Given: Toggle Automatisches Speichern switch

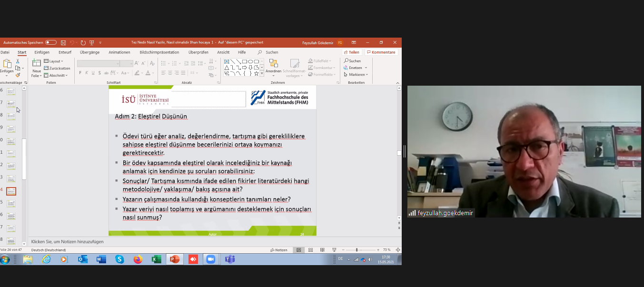Looking at the screenshot, I should click(x=51, y=42).
